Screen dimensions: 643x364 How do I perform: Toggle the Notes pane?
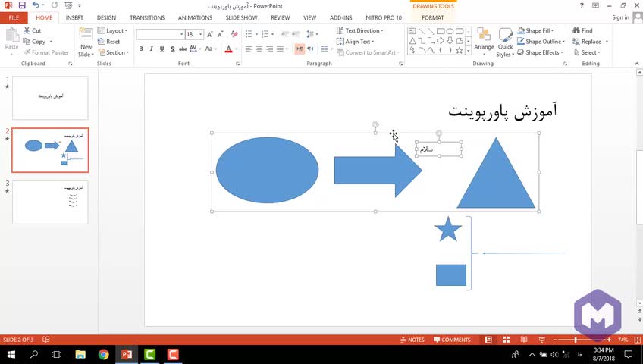pos(412,340)
